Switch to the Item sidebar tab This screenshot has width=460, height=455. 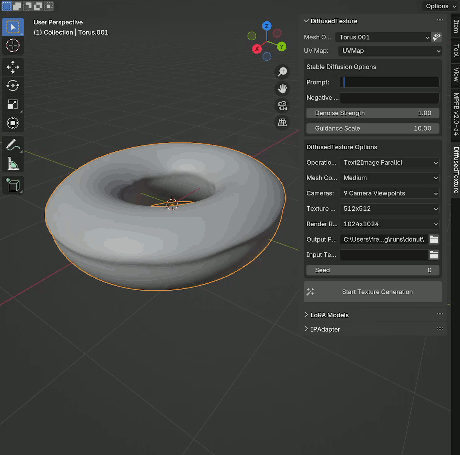pyautogui.click(x=456, y=27)
